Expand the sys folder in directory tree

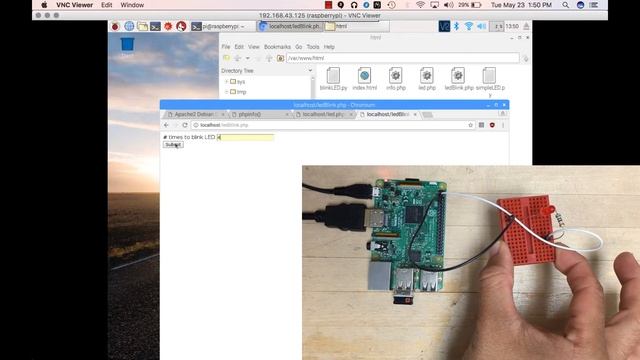(227, 82)
